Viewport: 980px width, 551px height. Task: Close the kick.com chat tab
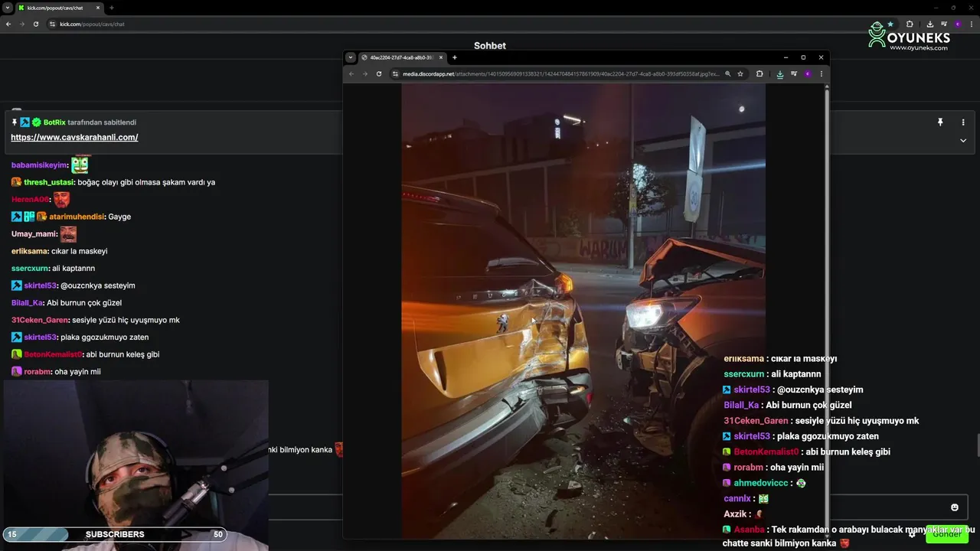point(98,8)
